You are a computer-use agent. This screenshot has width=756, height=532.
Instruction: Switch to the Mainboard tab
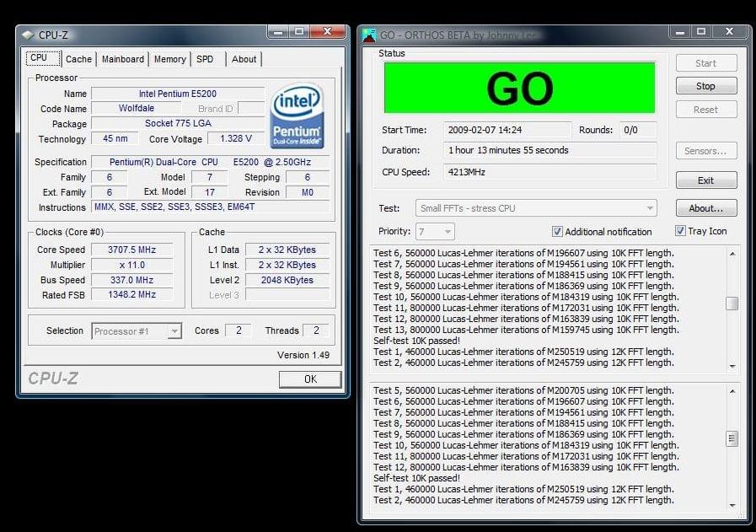point(123,59)
